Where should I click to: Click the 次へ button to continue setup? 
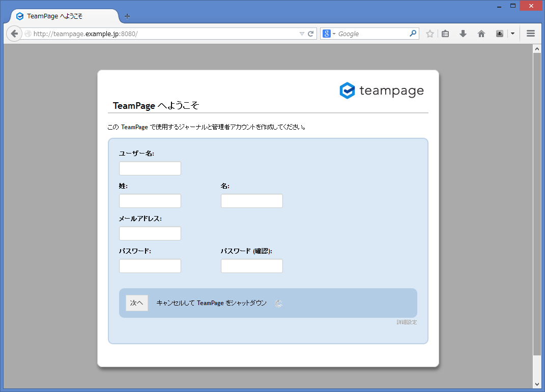136,303
